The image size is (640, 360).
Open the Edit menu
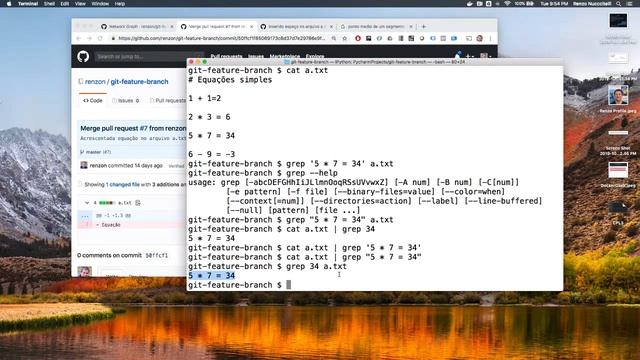64,4
